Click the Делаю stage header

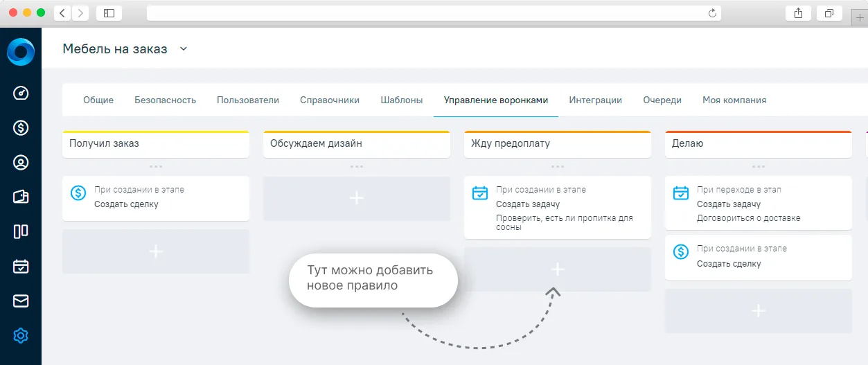click(759, 144)
